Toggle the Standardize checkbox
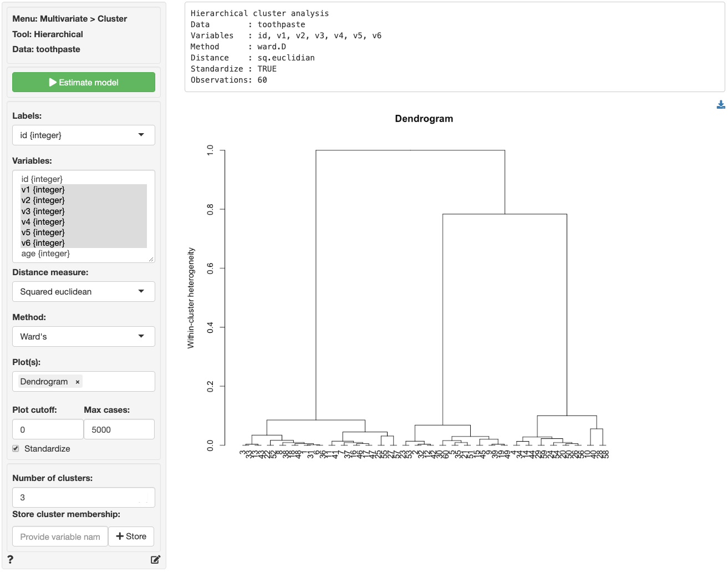Image resolution: width=728 pixels, height=572 pixels. [16, 448]
